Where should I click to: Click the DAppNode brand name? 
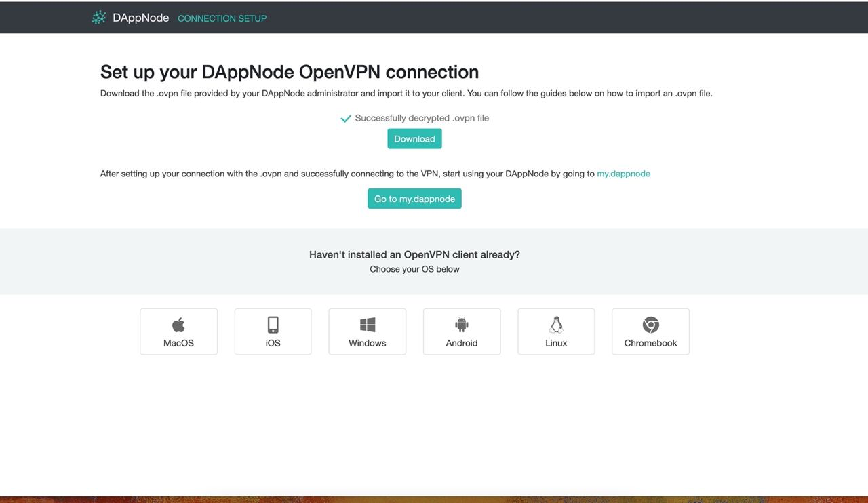pyautogui.click(x=141, y=18)
